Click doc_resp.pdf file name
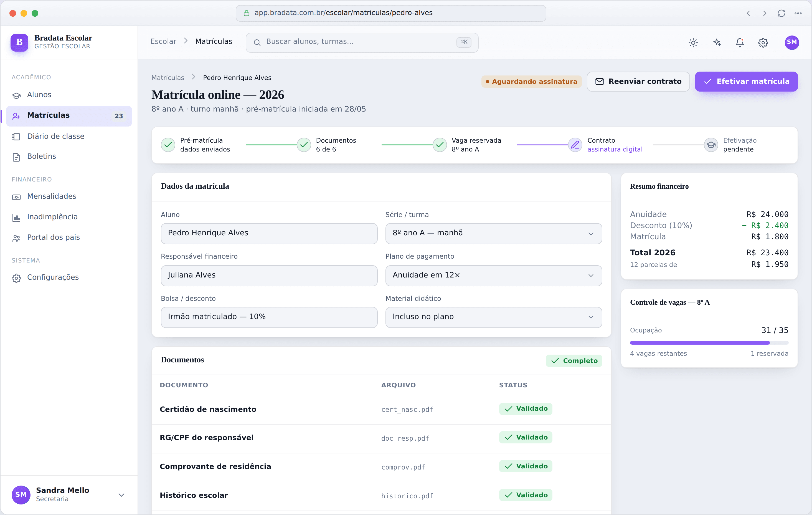812x515 pixels. point(405,438)
